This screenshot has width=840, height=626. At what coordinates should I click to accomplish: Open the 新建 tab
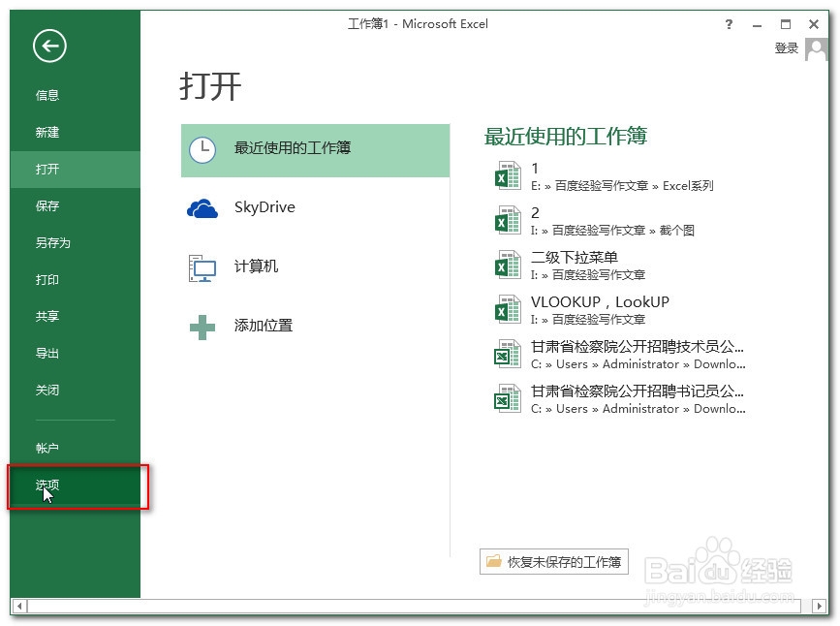(47, 132)
